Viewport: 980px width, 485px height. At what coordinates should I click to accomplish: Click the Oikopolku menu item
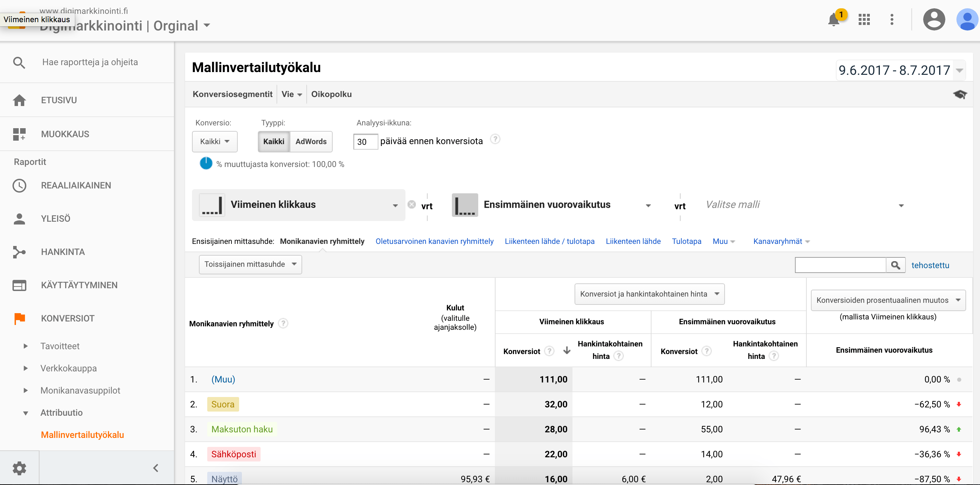(331, 94)
